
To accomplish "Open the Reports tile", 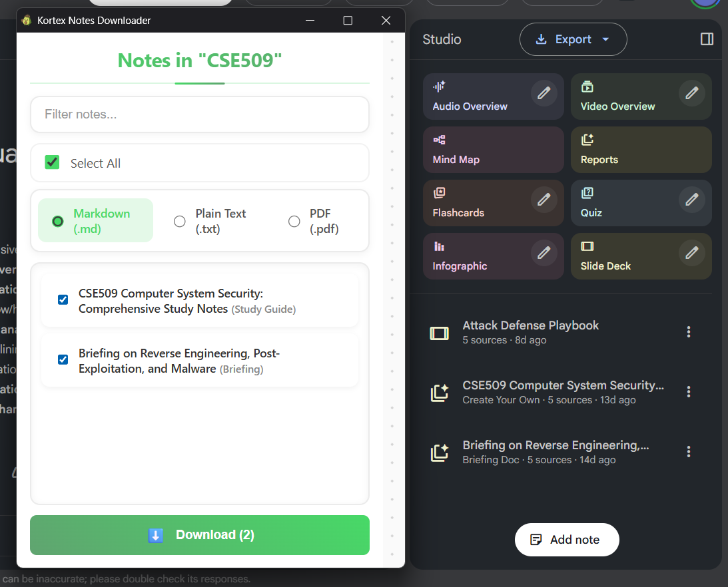I will click(641, 150).
